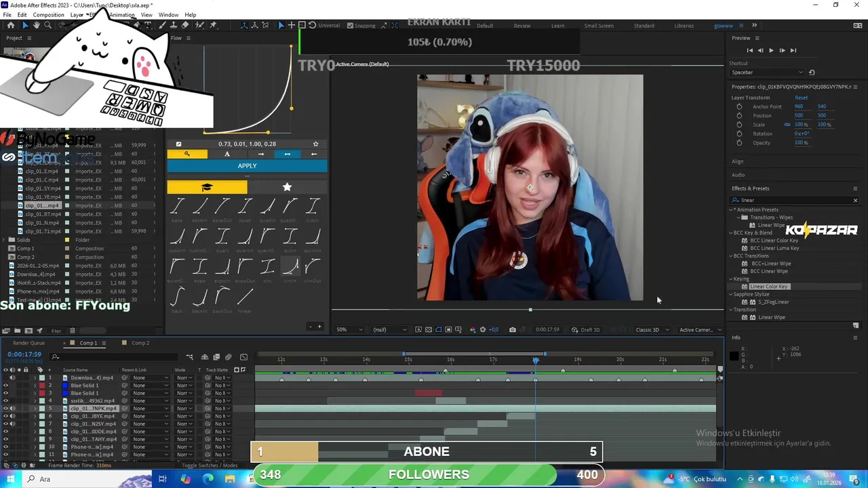Hide the ssstik layer 4 video eye
Screen dimensions: 868x488
coord(5,401)
